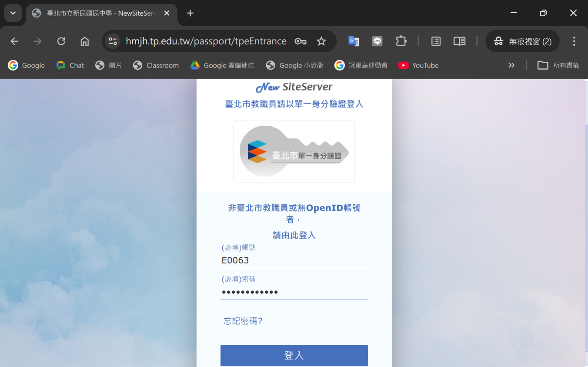
Task: Minimize the browser window
Action: tap(514, 13)
